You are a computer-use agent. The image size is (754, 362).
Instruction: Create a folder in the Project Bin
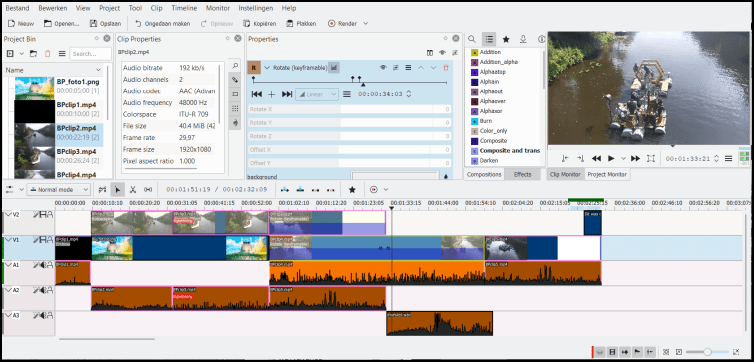pyautogui.click(x=33, y=53)
